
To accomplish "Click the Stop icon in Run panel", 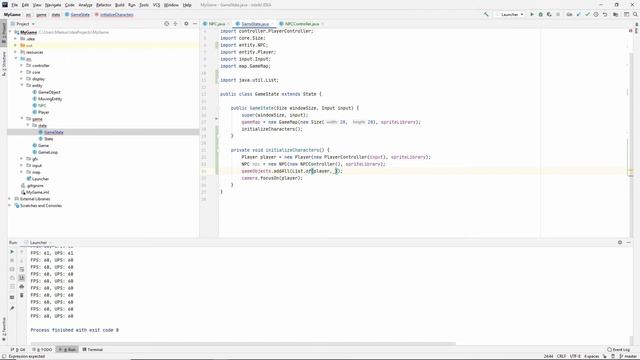I will pos(12,260).
